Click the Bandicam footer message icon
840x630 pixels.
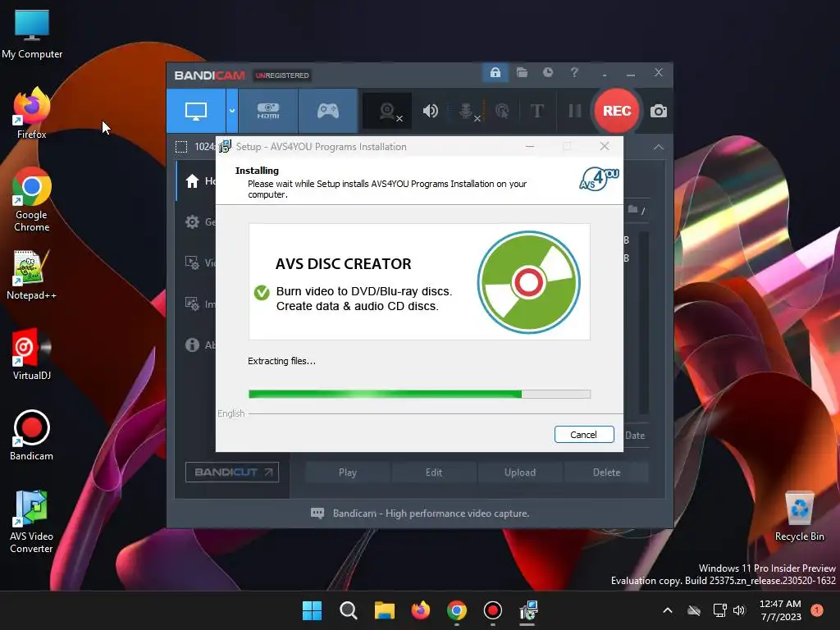pos(317,514)
